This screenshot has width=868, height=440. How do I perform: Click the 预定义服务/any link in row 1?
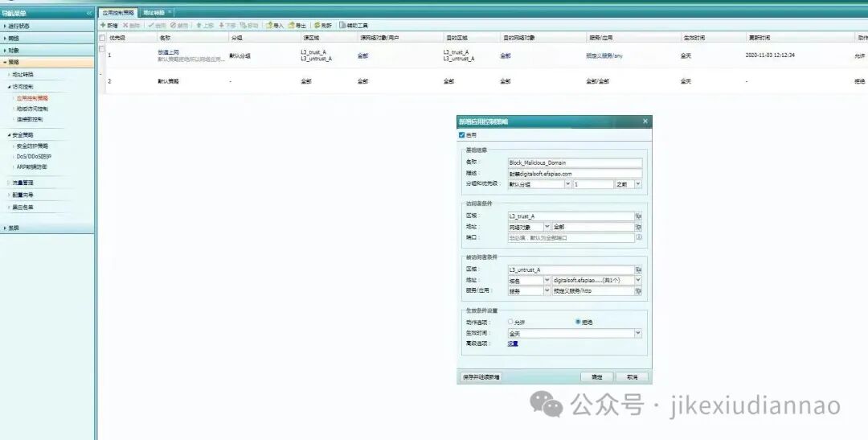click(x=604, y=56)
